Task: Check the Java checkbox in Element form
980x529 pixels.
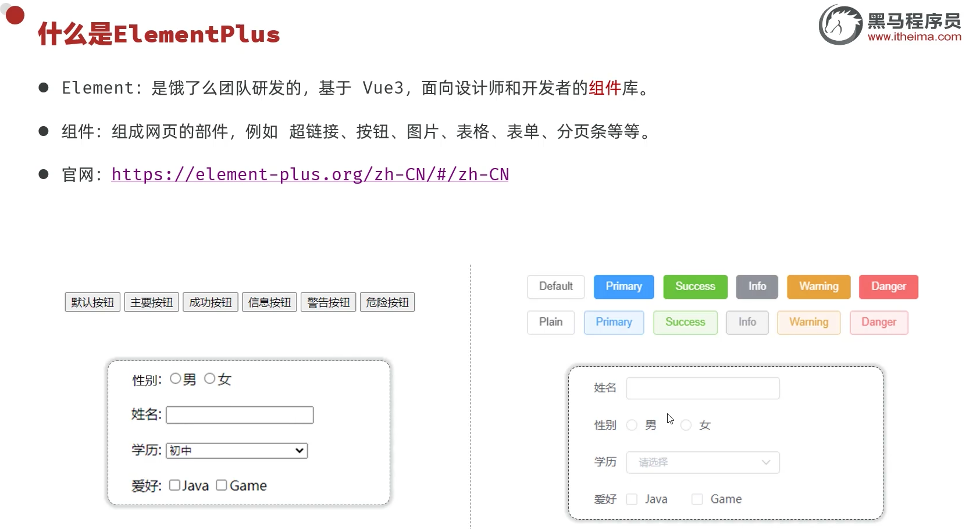Action: click(x=632, y=499)
